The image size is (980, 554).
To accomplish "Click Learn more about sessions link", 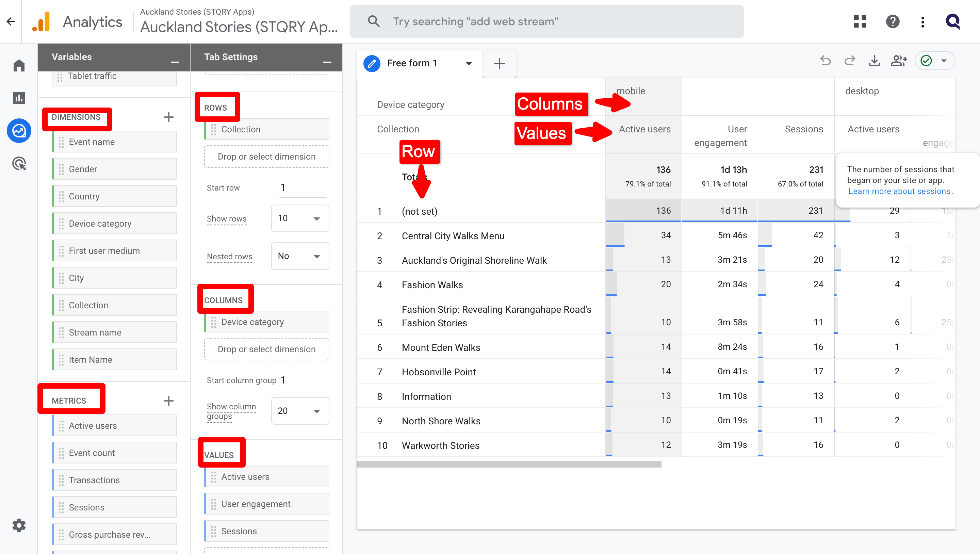I will click(899, 191).
